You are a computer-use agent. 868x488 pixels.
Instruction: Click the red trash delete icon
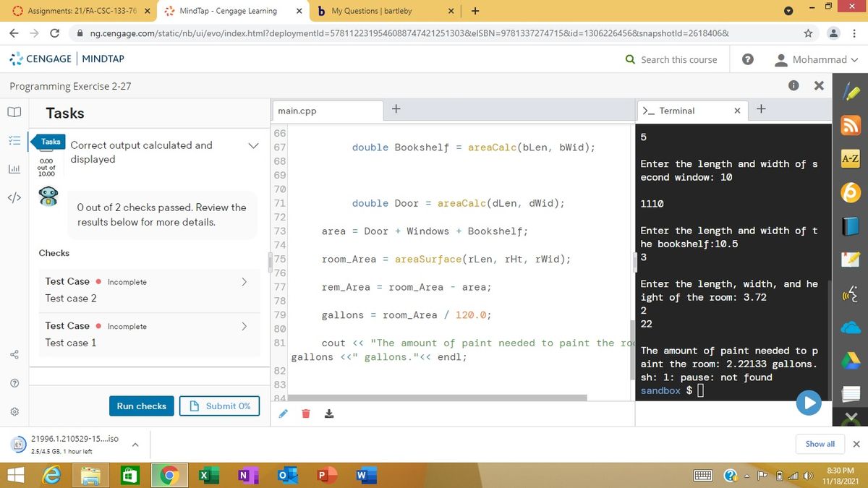tap(305, 414)
